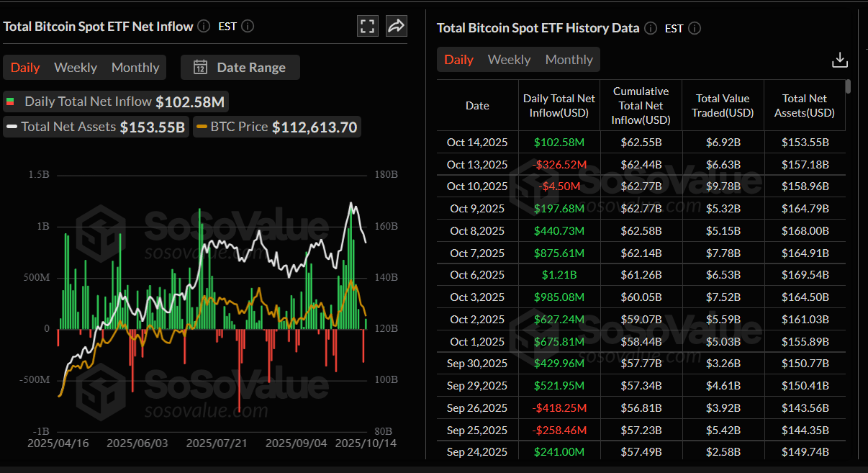Open info icon beside History Data title

click(650, 28)
